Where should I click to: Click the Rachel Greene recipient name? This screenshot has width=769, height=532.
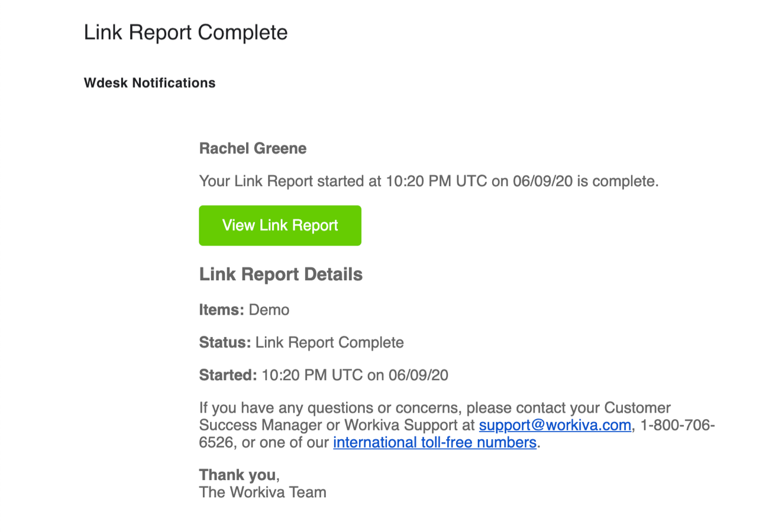(253, 149)
